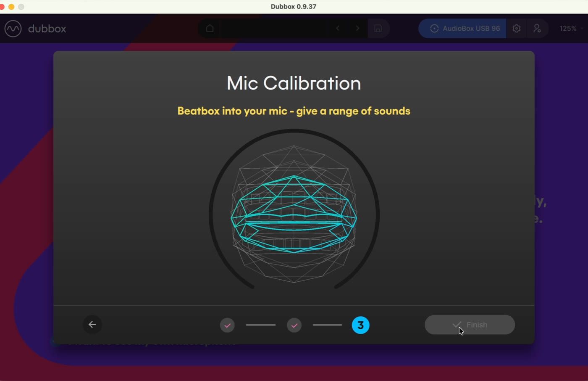Open settings gear icon

517,28
